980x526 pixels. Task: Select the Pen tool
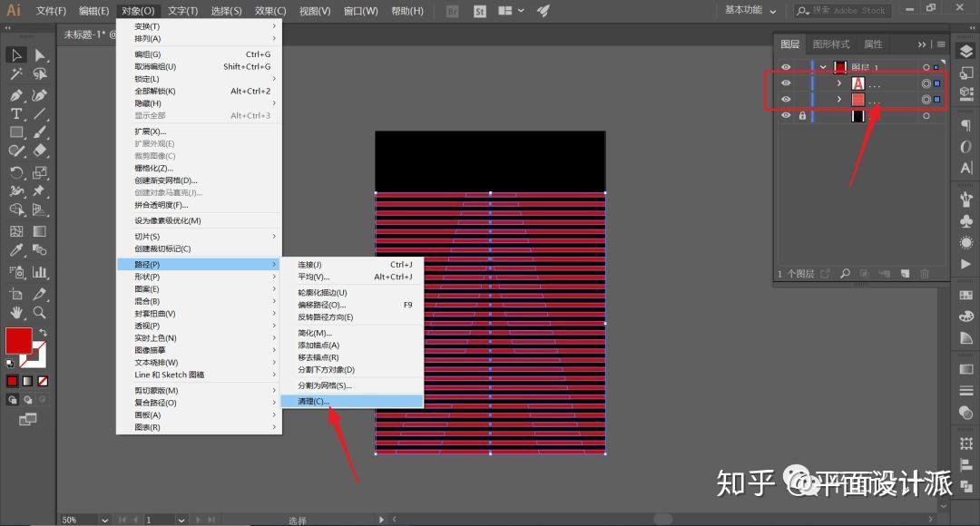coord(16,95)
